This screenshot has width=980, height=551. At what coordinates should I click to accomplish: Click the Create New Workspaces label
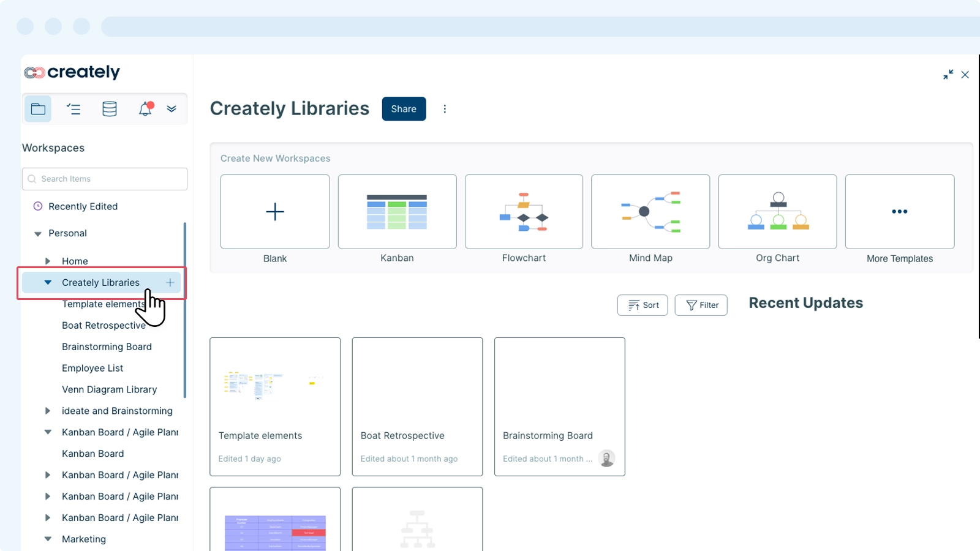pyautogui.click(x=276, y=159)
